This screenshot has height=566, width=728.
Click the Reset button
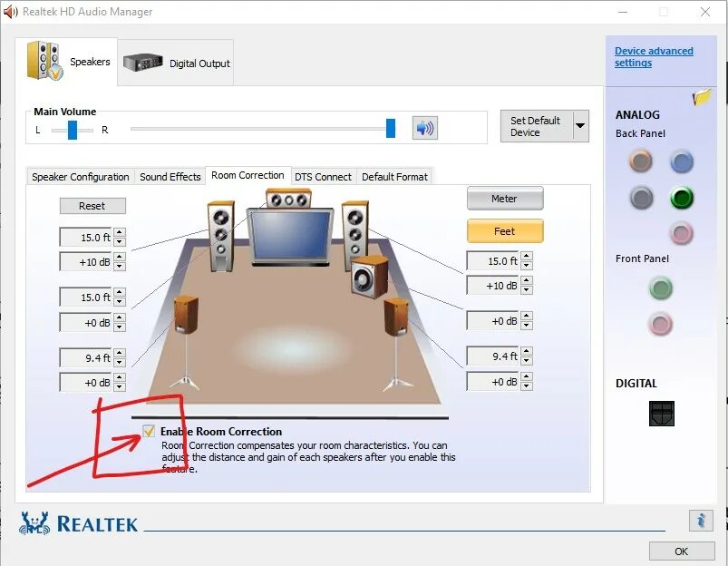[92, 206]
